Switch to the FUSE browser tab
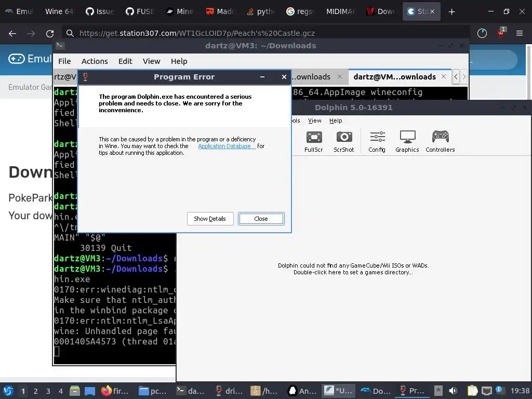This screenshot has width=532, height=399. (140, 11)
